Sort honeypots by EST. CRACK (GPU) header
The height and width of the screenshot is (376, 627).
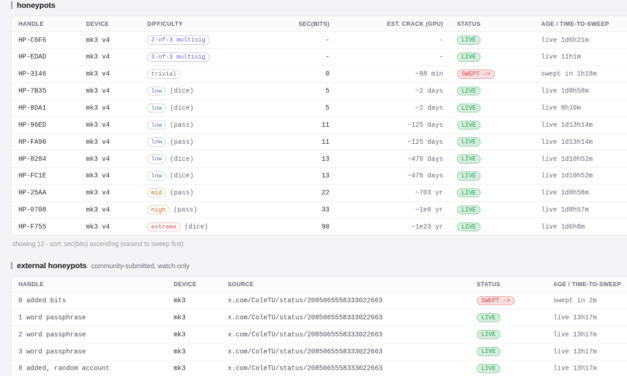415,24
